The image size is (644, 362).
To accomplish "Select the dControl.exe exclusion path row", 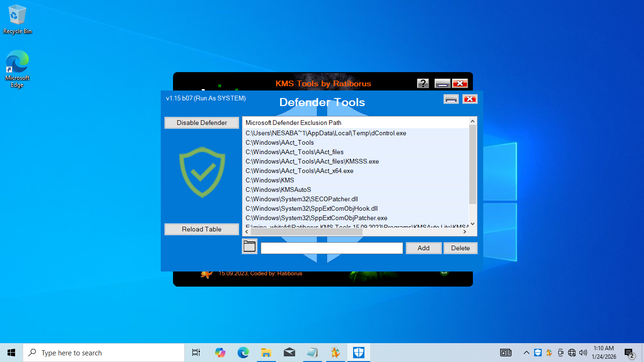I will [x=325, y=133].
